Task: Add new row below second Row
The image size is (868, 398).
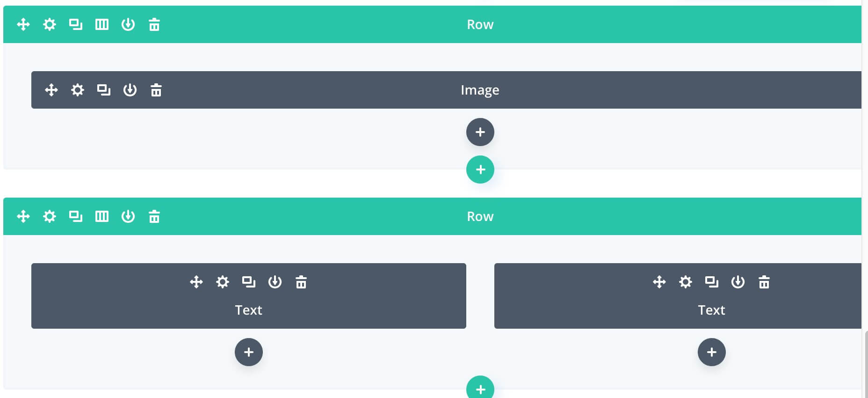Action: click(x=480, y=387)
